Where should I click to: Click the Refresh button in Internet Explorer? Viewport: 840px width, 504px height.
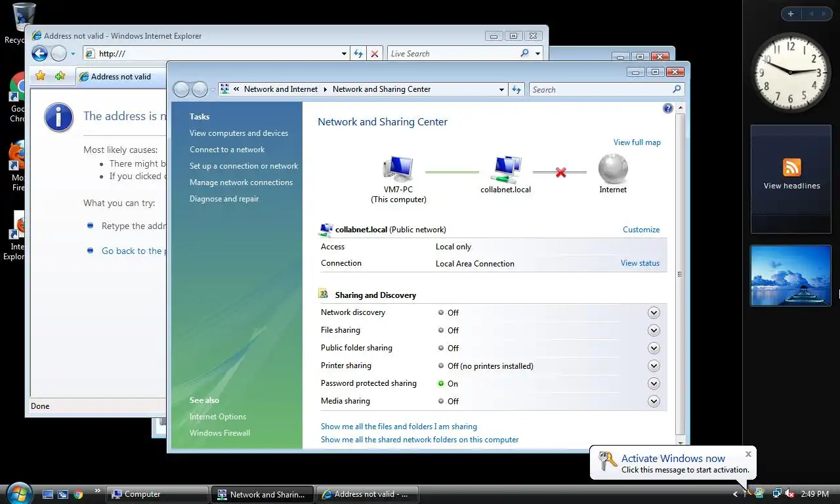tap(358, 54)
